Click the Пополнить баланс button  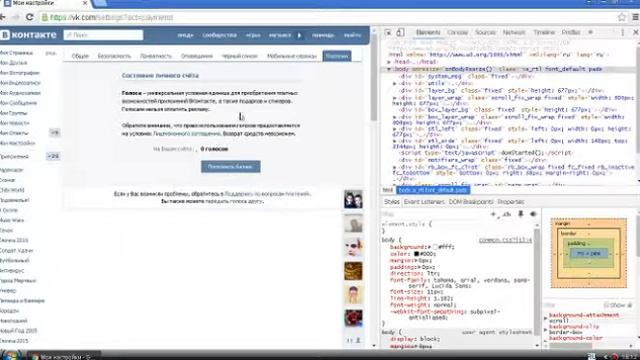point(231,167)
